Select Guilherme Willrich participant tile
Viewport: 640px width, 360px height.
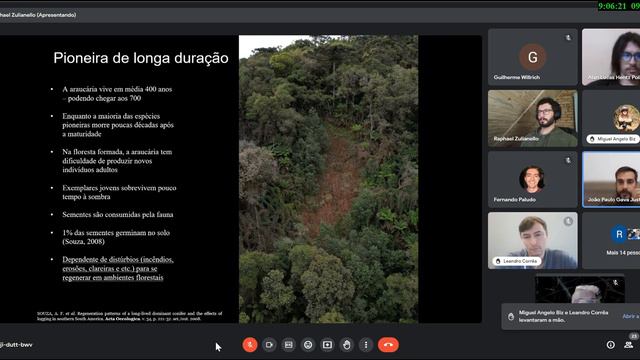[533, 57]
